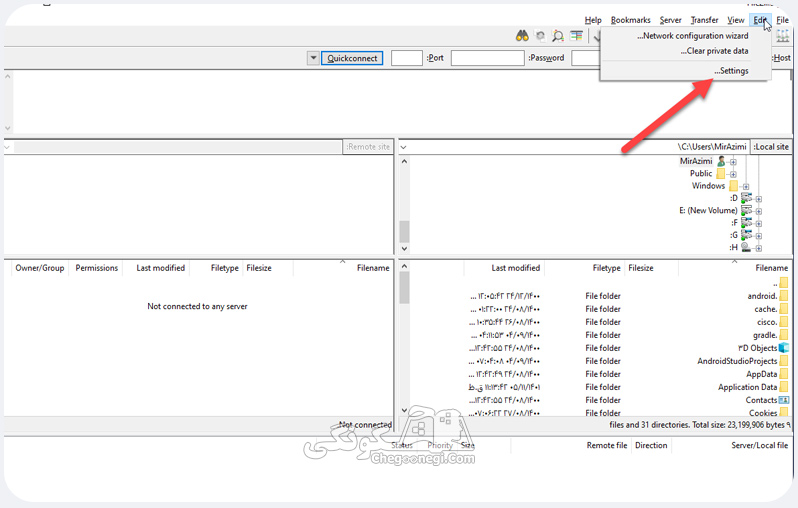Screen dimensions: 798x508
Task: Select the Contacts folder icon
Action: (784, 400)
